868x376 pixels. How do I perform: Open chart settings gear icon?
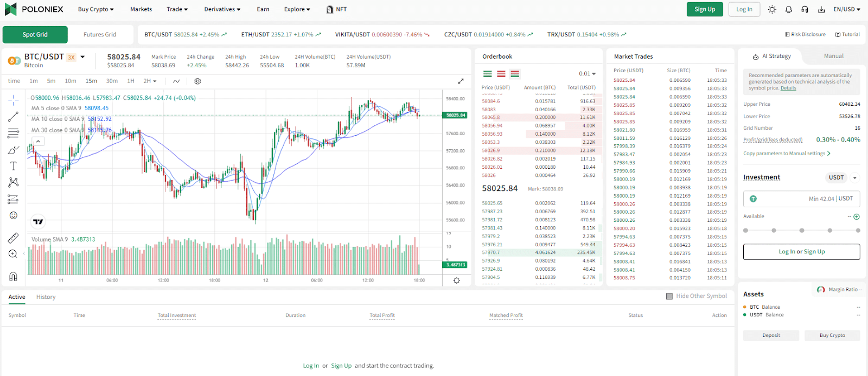[197, 81]
